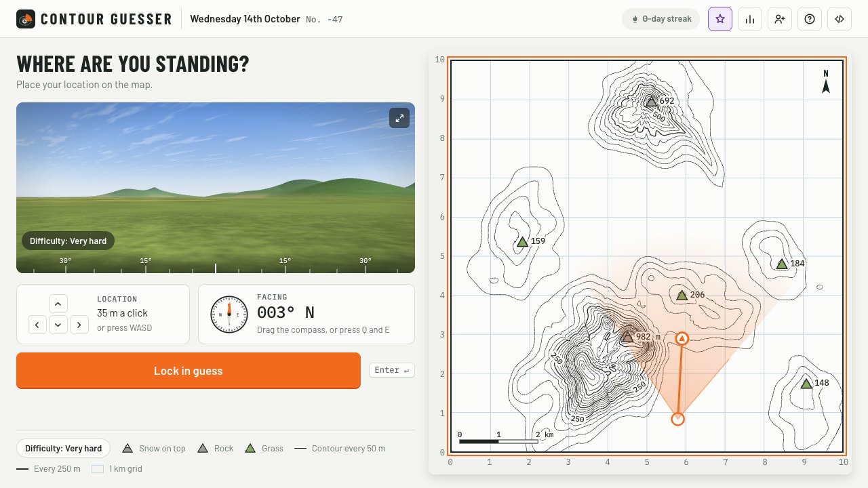Click the 1 km grid legend swatch
Viewport: 868px width, 488px height.
[x=98, y=468]
